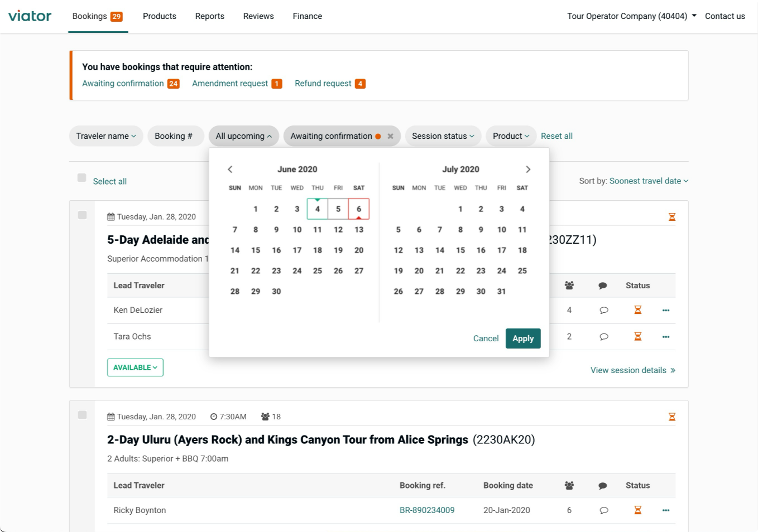Click hourglass status icon in Tara Ochs row

click(x=637, y=336)
